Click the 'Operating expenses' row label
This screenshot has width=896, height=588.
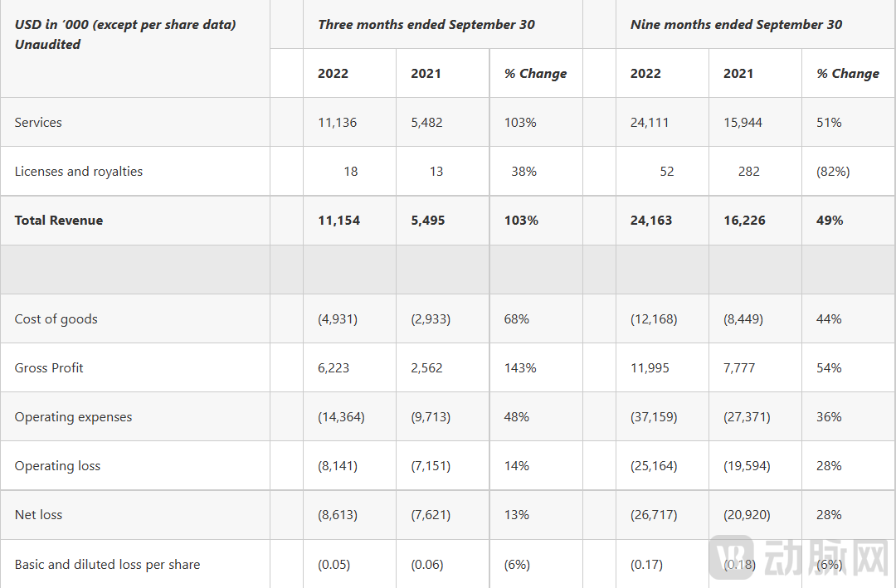tap(73, 417)
